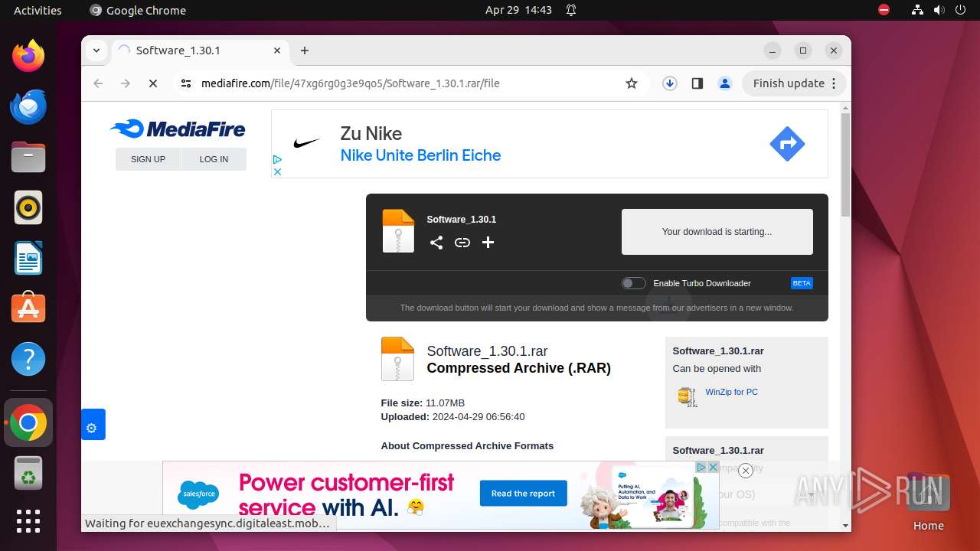980x551 pixels.
Task: Toggle Chrome side panel icon
Action: point(697,83)
